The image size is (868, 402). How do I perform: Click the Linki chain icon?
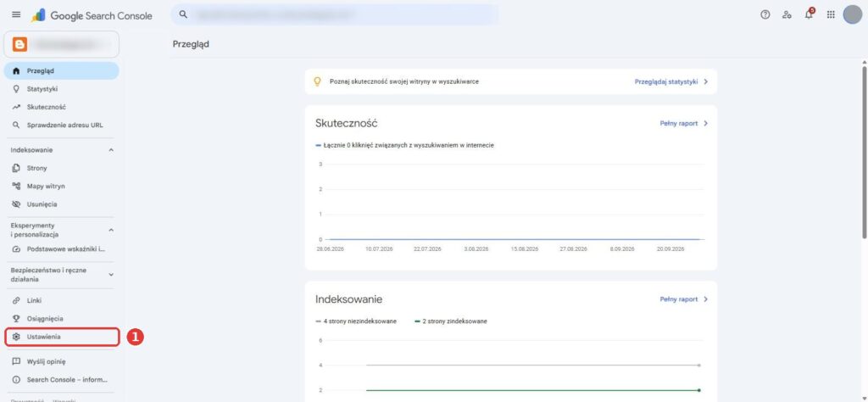click(x=16, y=301)
